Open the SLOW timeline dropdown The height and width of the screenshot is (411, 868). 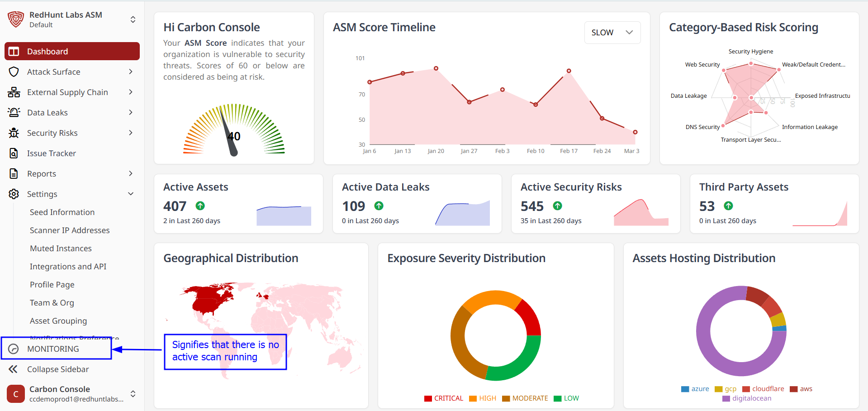(x=612, y=33)
